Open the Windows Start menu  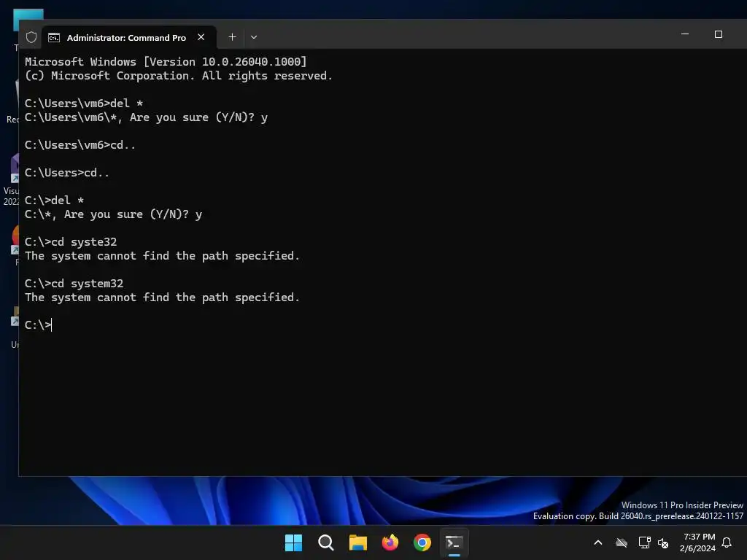[x=293, y=542]
